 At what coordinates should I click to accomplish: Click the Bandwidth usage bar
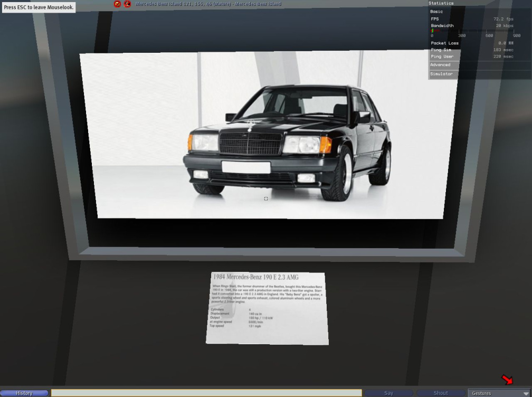pyautogui.click(x=473, y=31)
